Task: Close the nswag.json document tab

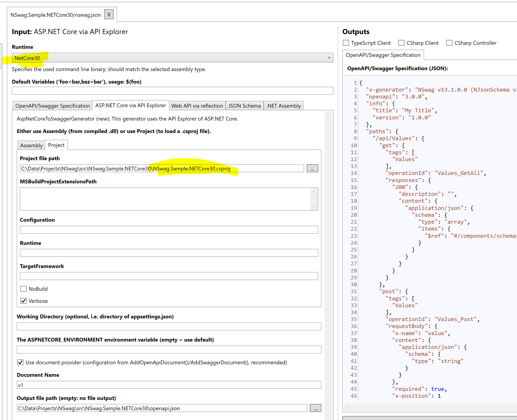Action: 109,14
